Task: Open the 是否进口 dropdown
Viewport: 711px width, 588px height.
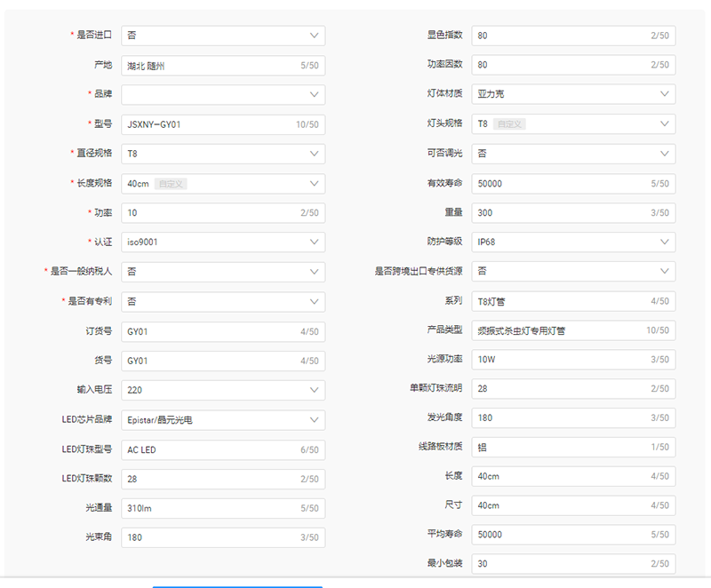Action: coord(222,35)
